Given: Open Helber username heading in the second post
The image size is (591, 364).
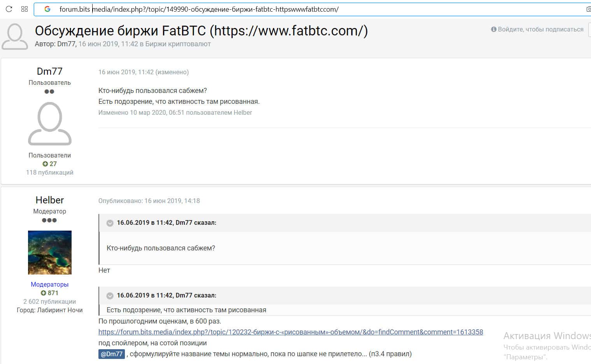Looking at the screenshot, I should [x=50, y=200].
